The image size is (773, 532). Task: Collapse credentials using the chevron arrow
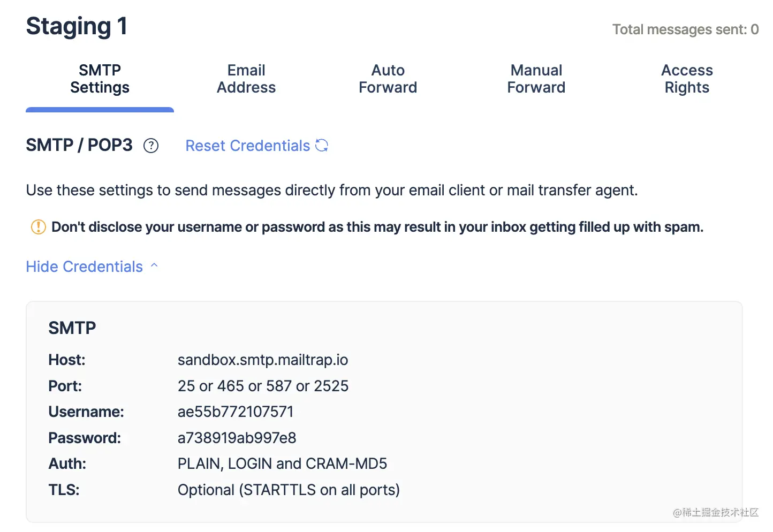pos(154,265)
